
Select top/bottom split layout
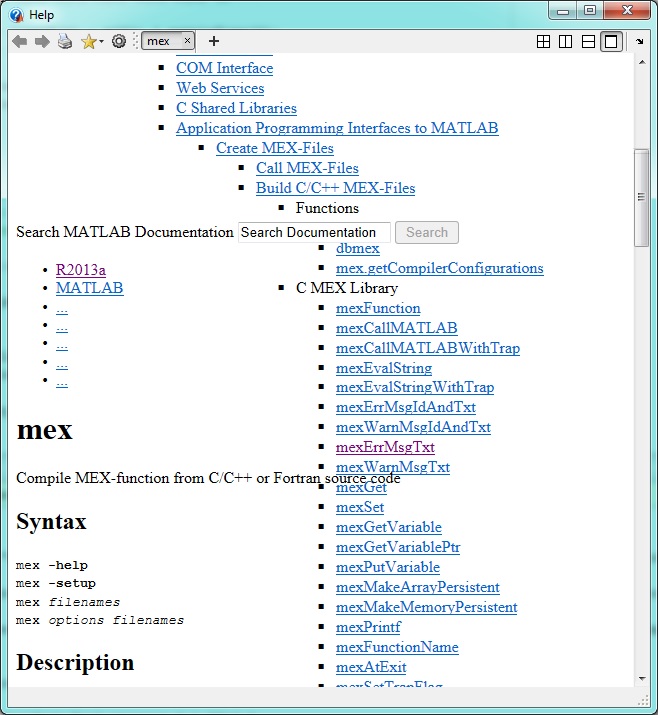pos(588,41)
